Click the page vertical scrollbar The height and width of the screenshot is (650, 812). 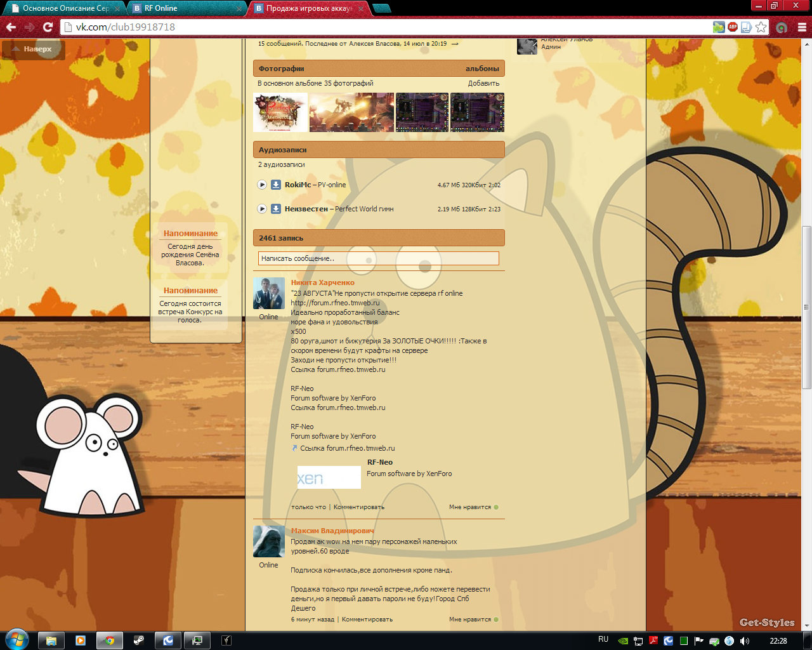tap(806, 308)
